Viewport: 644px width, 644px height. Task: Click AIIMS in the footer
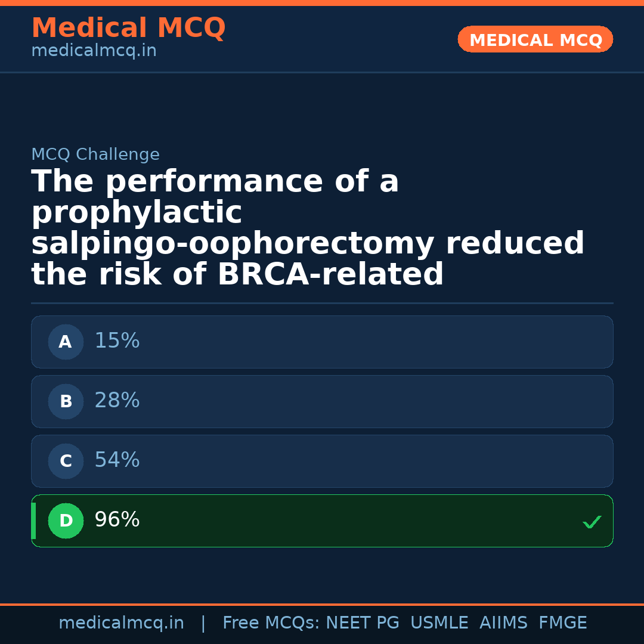pos(503,623)
